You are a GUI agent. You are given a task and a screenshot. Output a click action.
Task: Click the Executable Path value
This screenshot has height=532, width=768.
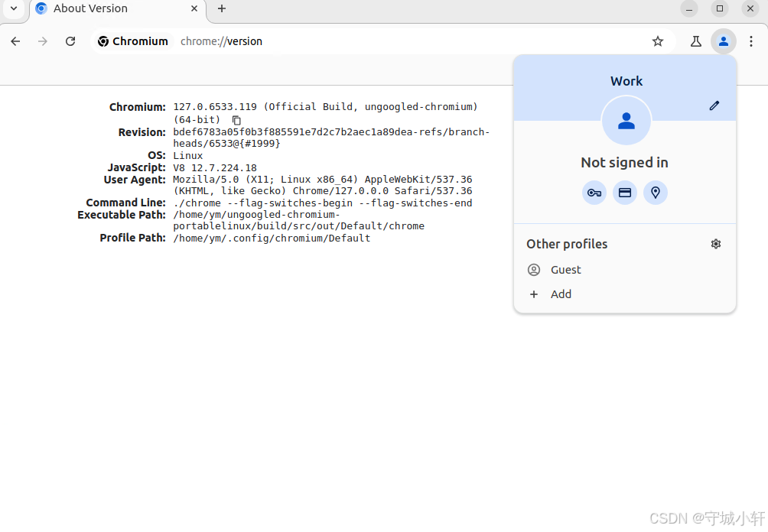coord(299,220)
